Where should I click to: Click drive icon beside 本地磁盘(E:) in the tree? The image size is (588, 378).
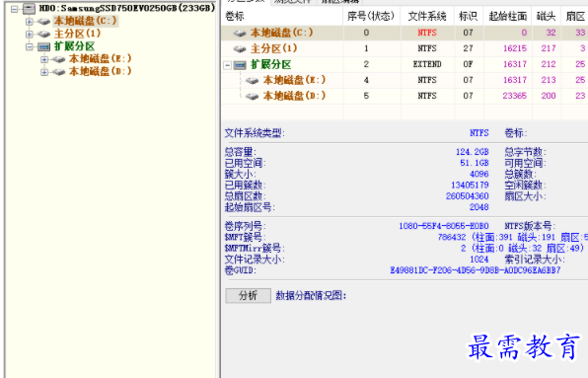point(58,59)
